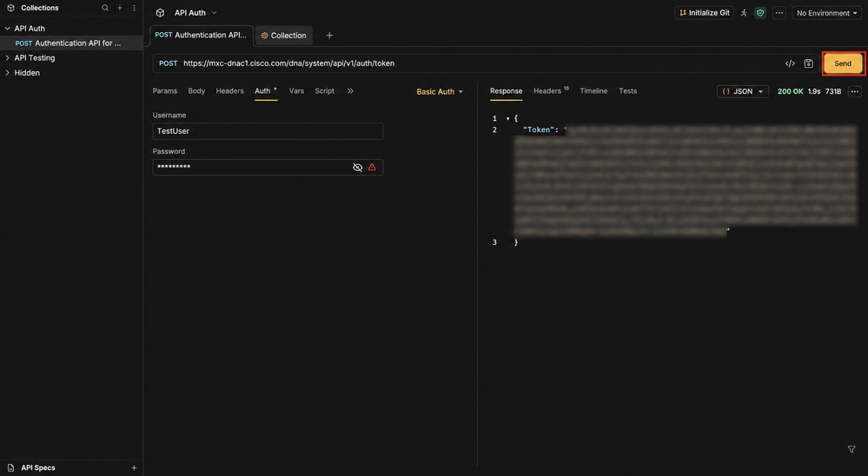Screen dimensions: 868x476
Task: Open the Basic Auth mode dropdown
Action: [x=440, y=92]
